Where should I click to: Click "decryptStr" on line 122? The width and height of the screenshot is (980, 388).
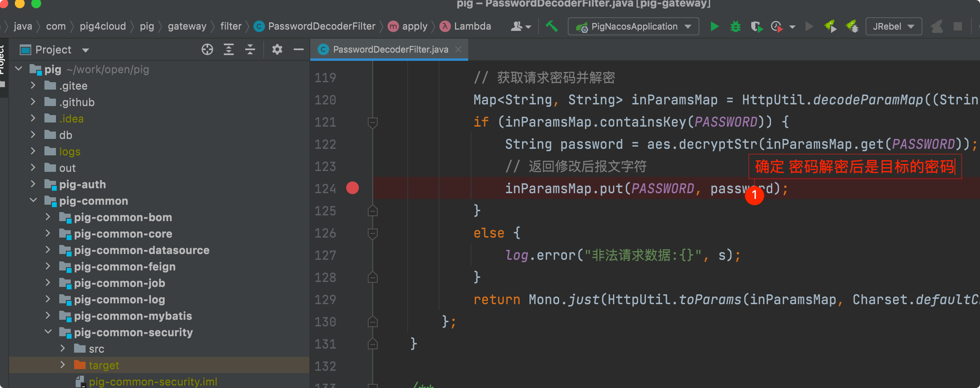718,144
